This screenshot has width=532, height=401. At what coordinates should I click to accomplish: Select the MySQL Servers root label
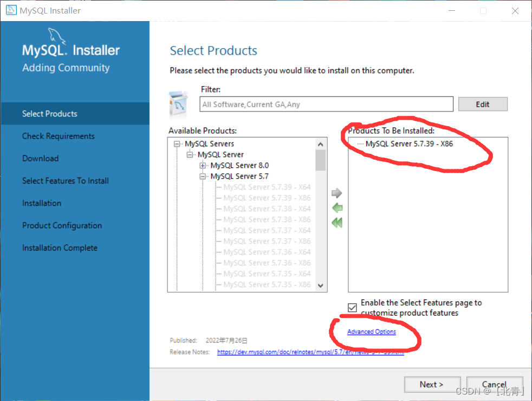[209, 144]
